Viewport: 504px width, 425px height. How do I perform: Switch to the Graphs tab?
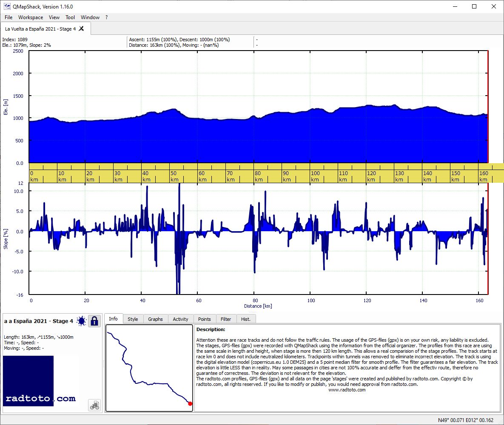(x=155, y=319)
